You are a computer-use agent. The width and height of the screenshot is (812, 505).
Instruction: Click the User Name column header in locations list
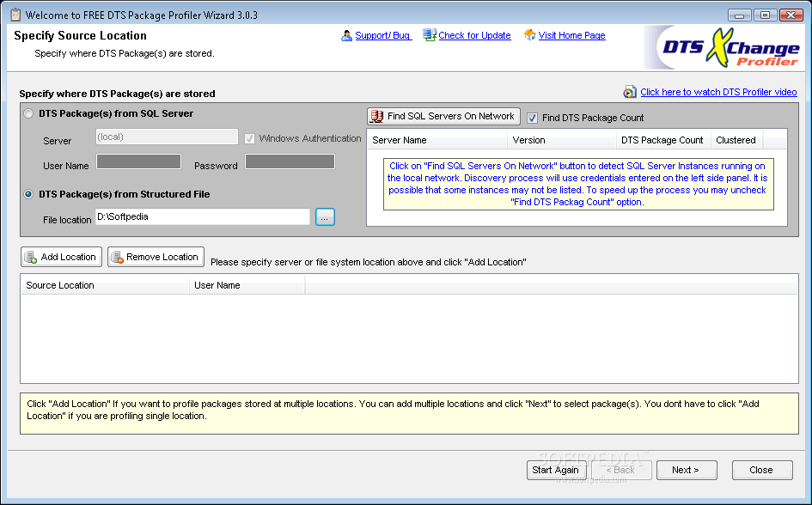pyautogui.click(x=247, y=285)
